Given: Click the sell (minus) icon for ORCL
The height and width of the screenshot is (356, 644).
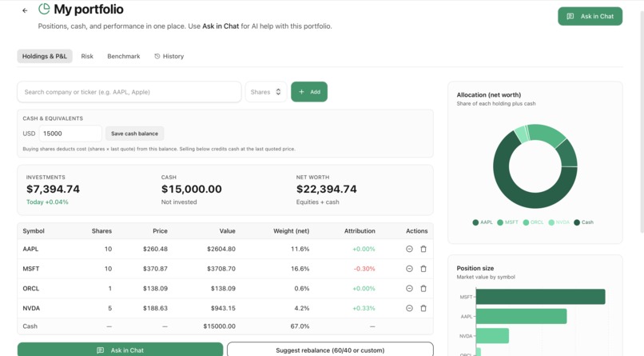Looking at the screenshot, I should point(409,288).
